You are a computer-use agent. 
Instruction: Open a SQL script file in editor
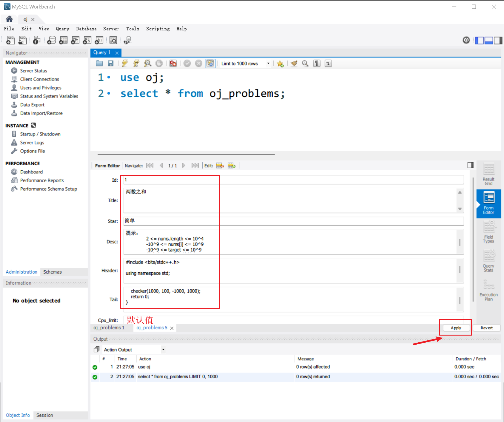99,63
